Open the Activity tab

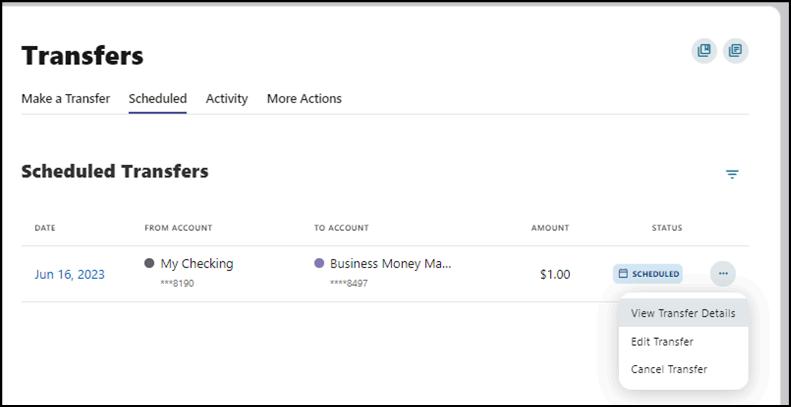tap(226, 99)
